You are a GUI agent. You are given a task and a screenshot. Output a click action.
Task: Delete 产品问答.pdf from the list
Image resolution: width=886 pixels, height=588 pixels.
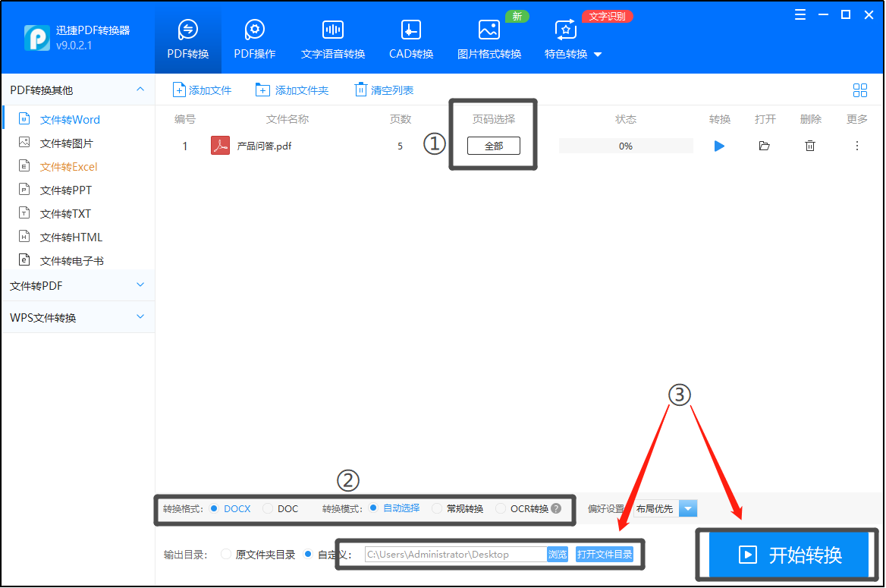(810, 146)
